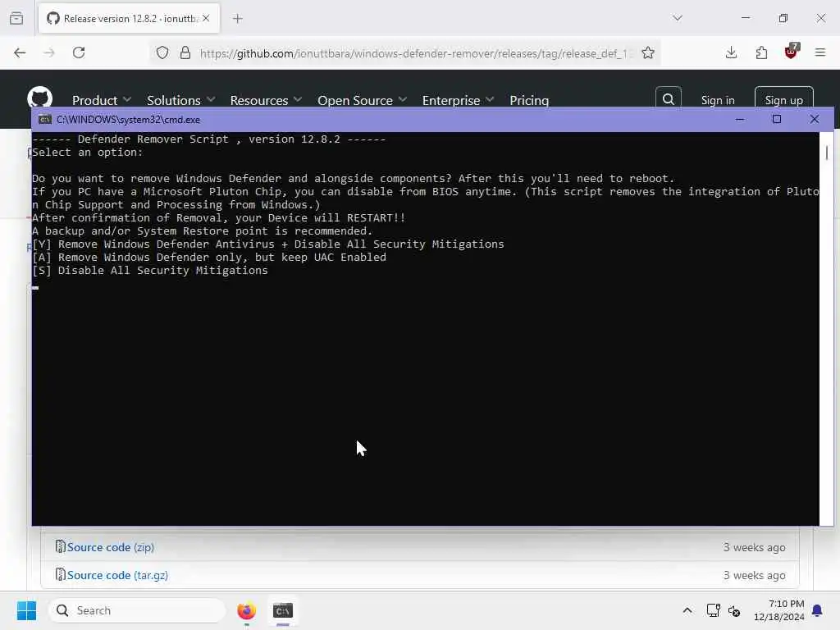Click the muted volume tray icon
Screen dimensions: 840x630
(x=734, y=610)
